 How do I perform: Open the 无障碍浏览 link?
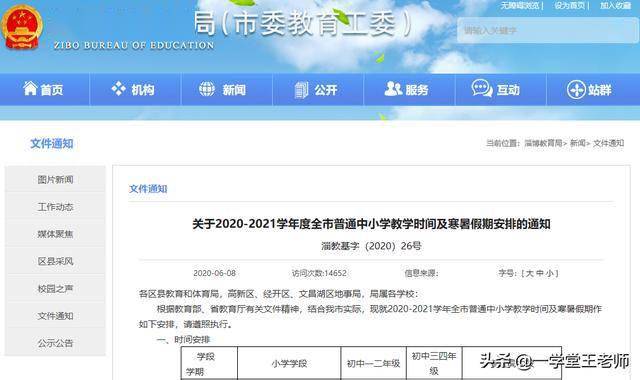520,6
